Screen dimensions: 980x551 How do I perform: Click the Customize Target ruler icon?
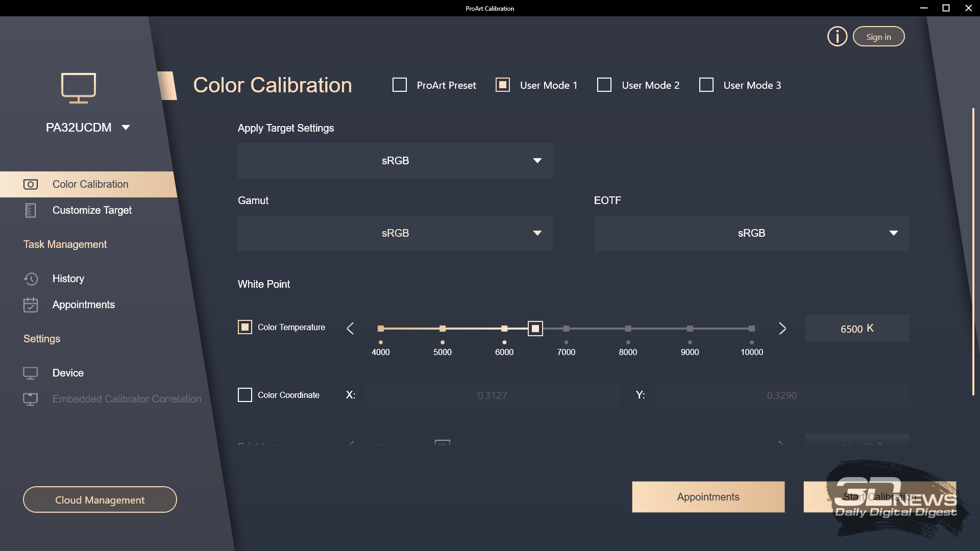coord(31,210)
